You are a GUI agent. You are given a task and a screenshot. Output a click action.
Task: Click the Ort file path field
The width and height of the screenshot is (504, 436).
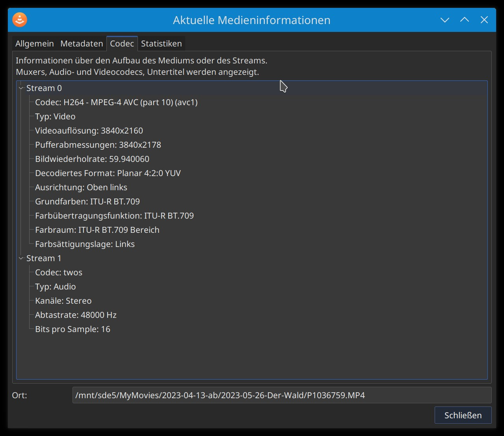click(281, 395)
